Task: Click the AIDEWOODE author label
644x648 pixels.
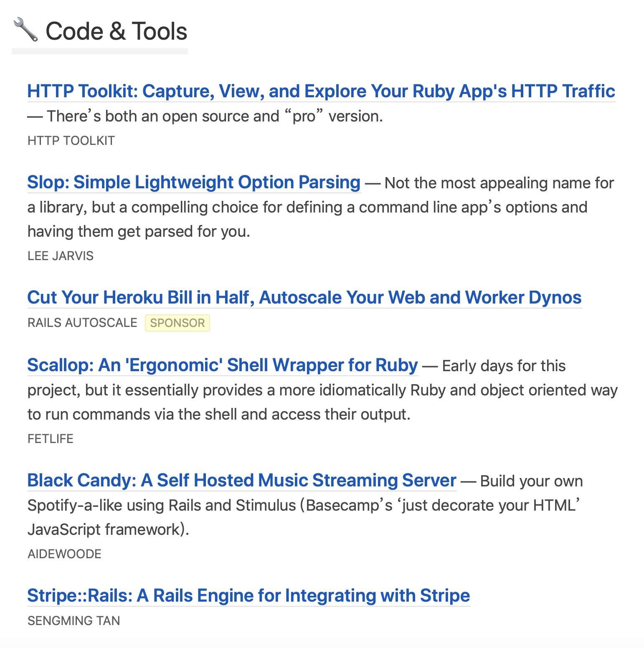Action: tap(64, 554)
